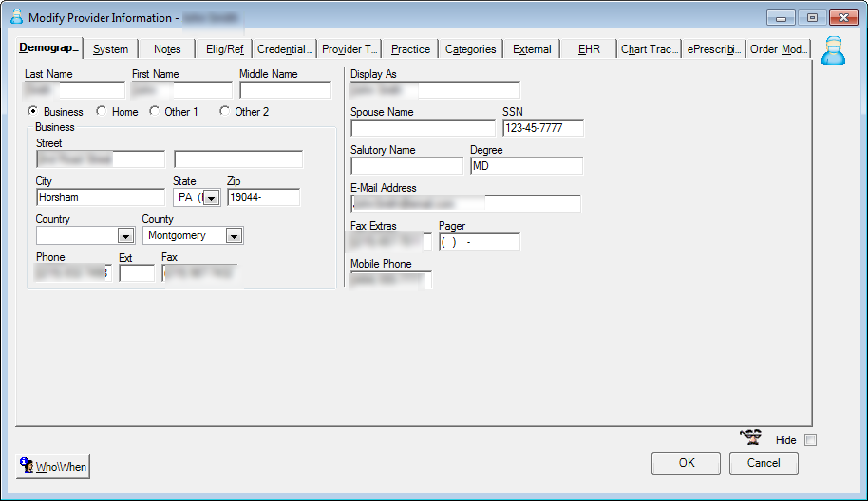Open the State dropdown arrow

pyautogui.click(x=212, y=198)
